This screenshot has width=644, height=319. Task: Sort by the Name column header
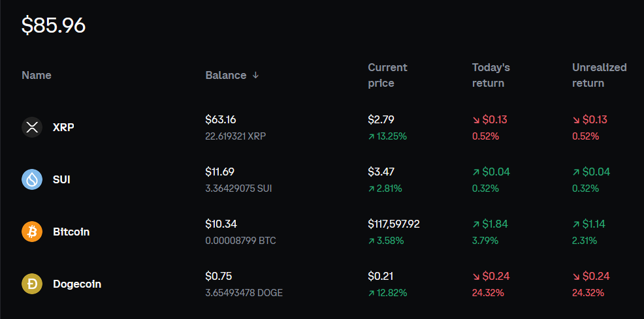click(37, 76)
